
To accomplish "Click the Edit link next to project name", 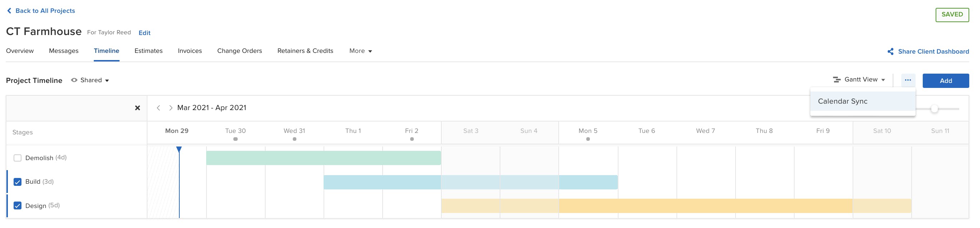I will (145, 33).
